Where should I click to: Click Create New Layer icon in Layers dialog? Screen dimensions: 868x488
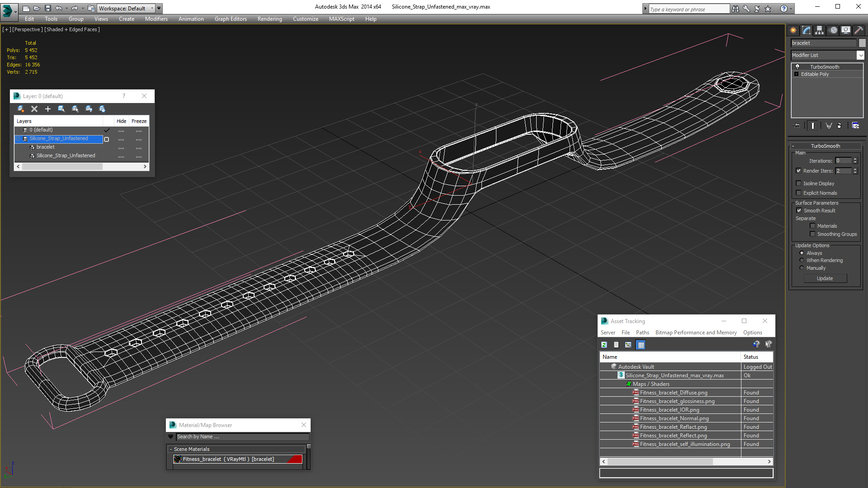pyautogui.click(x=20, y=109)
